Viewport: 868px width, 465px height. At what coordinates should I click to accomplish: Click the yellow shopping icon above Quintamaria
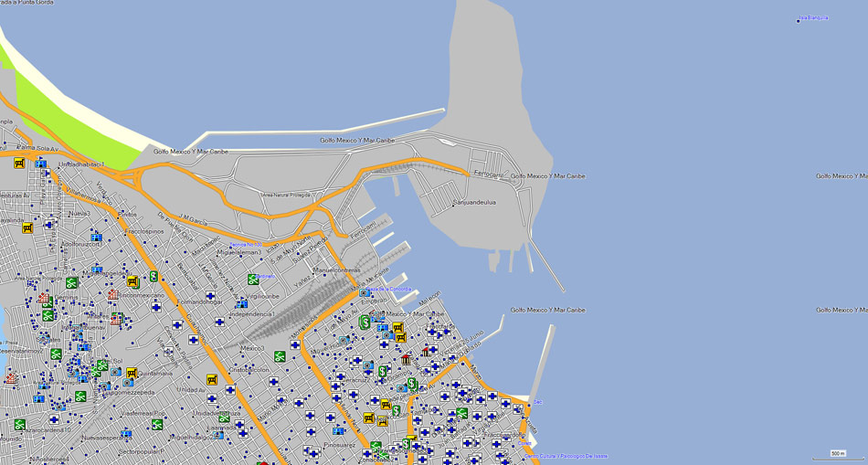(x=132, y=373)
